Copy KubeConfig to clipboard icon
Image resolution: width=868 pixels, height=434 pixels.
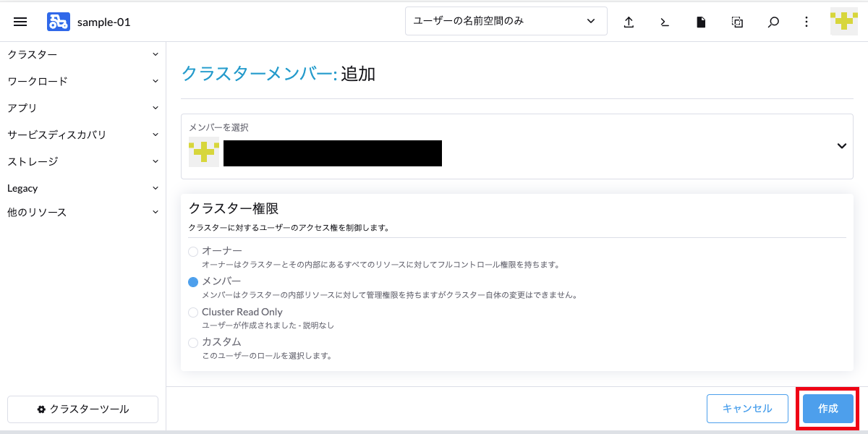click(x=737, y=22)
